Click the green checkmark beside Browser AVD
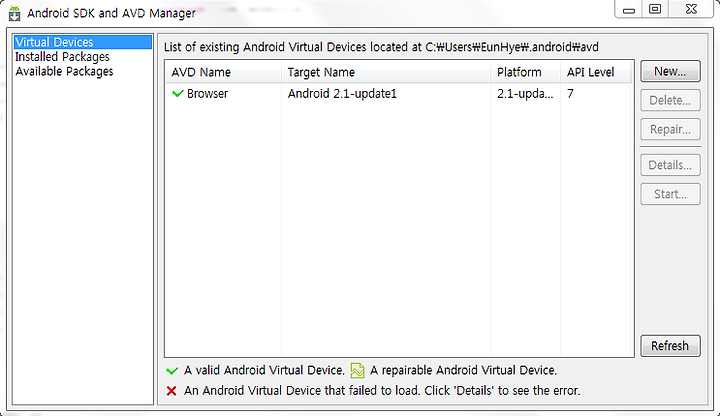 coord(178,94)
